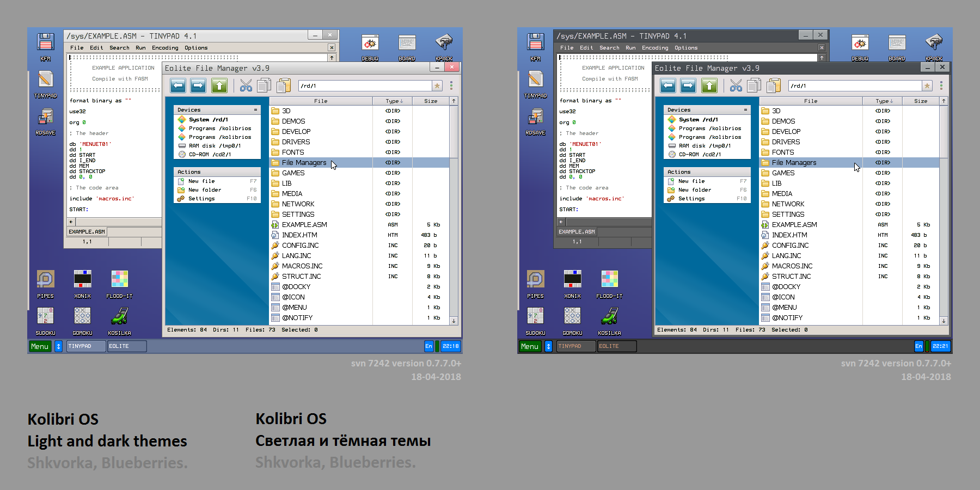Viewport: 980px width, 490px height.
Task: Go up one folder in dark-theme Eolite
Action: (x=709, y=85)
